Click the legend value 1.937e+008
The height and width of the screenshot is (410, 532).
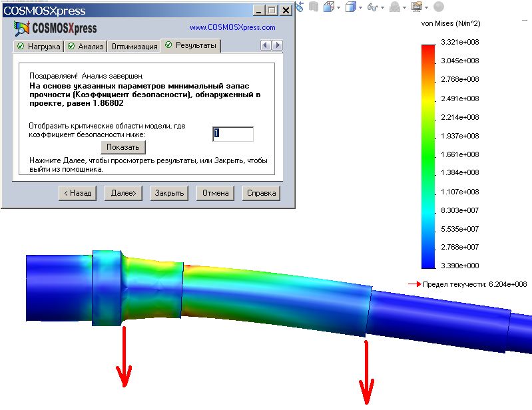pyautogui.click(x=459, y=136)
